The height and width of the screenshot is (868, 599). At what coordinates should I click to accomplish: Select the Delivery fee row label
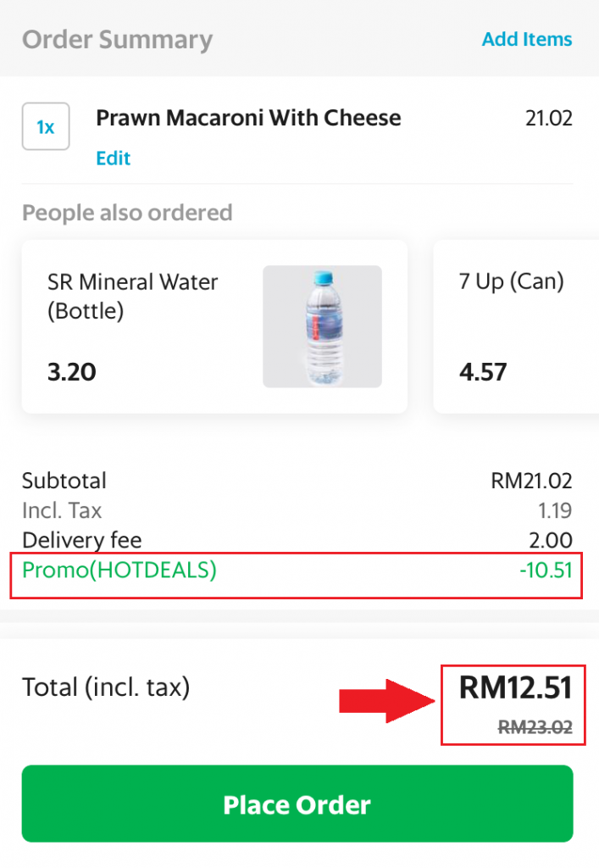click(82, 541)
